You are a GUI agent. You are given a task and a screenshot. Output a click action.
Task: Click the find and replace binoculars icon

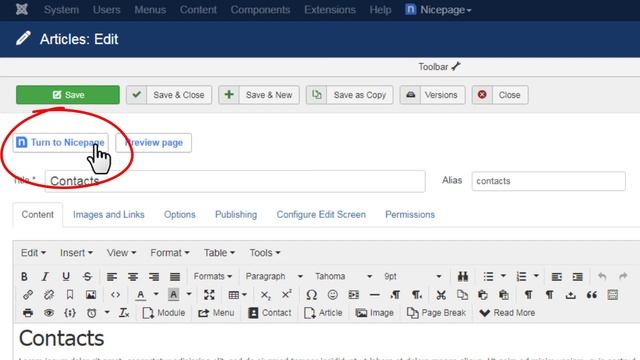(x=462, y=276)
